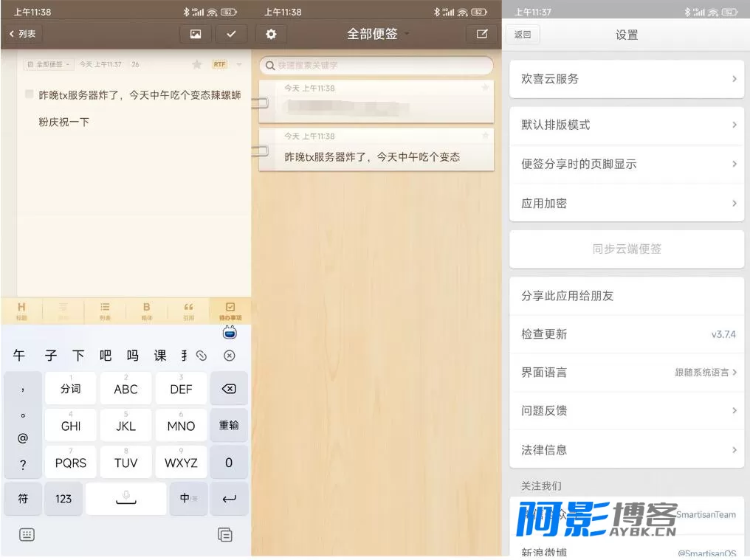Toggle the star favorite on the edited note
The width and height of the screenshot is (750, 560).
[x=196, y=65]
